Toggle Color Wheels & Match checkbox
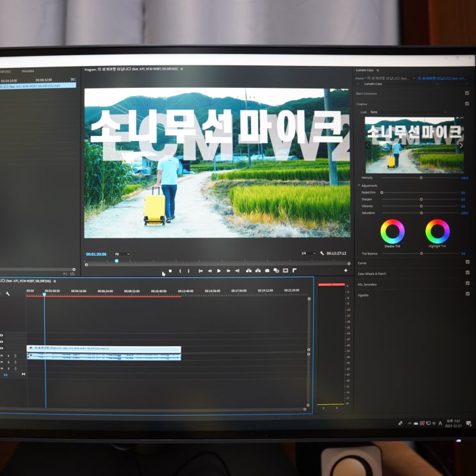 (468, 273)
